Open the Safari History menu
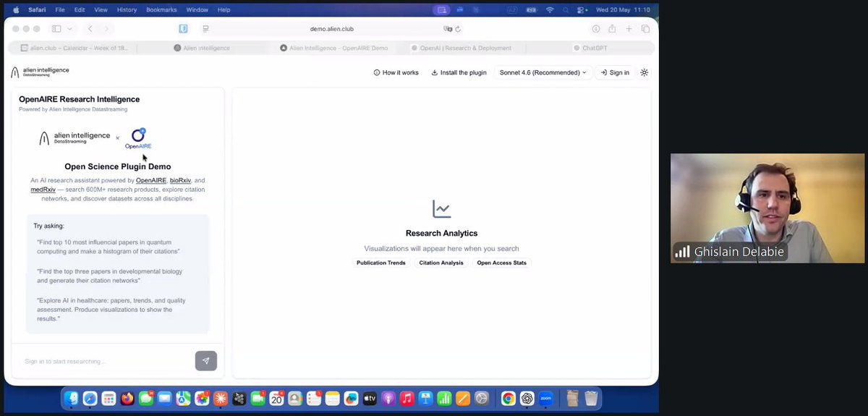This screenshot has height=416, width=868. pyautogui.click(x=127, y=10)
